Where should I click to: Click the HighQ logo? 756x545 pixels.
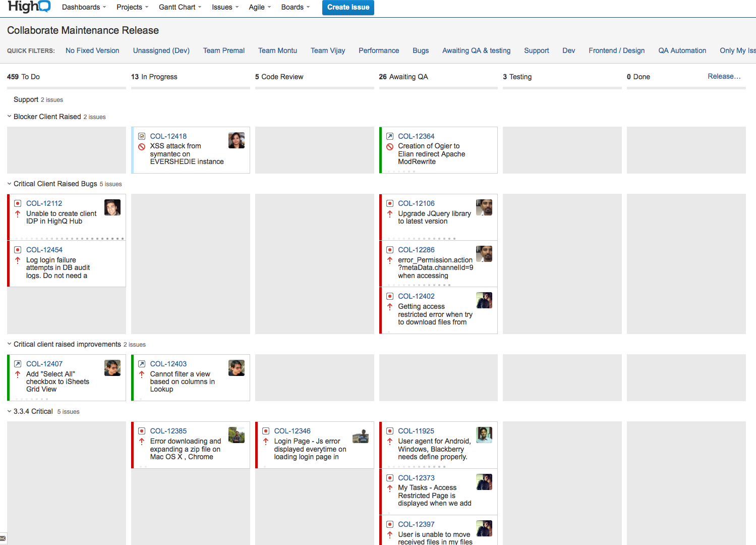[x=29, y=7]
